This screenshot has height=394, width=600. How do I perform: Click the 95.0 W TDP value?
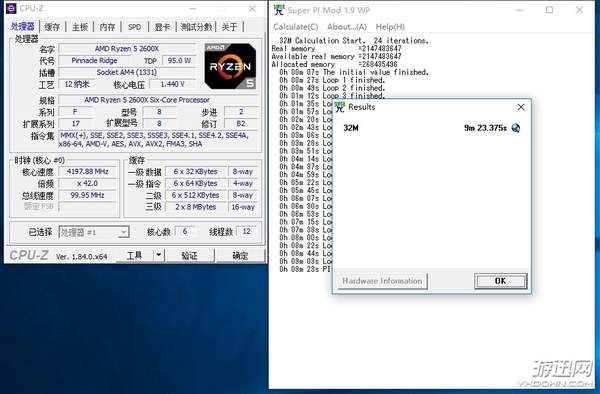coord(179,60)
